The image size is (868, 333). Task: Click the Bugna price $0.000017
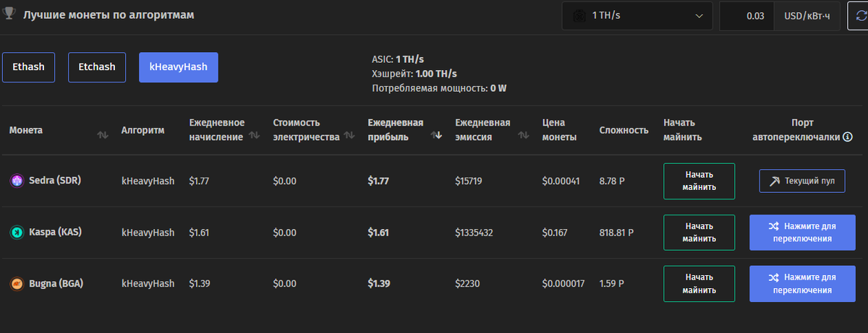click(x=563, y=284)
